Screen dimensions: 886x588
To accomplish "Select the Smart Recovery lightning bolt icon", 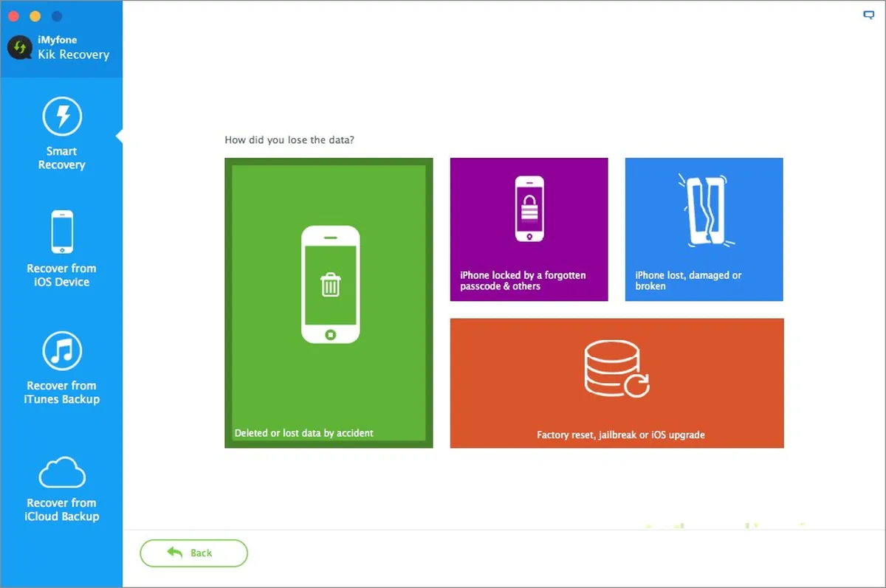I will coord(62,117).
